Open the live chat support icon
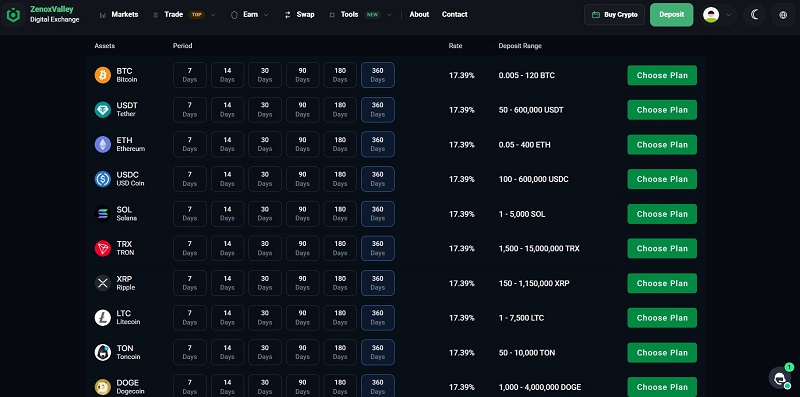800x397 pixels. coord(780,378)
